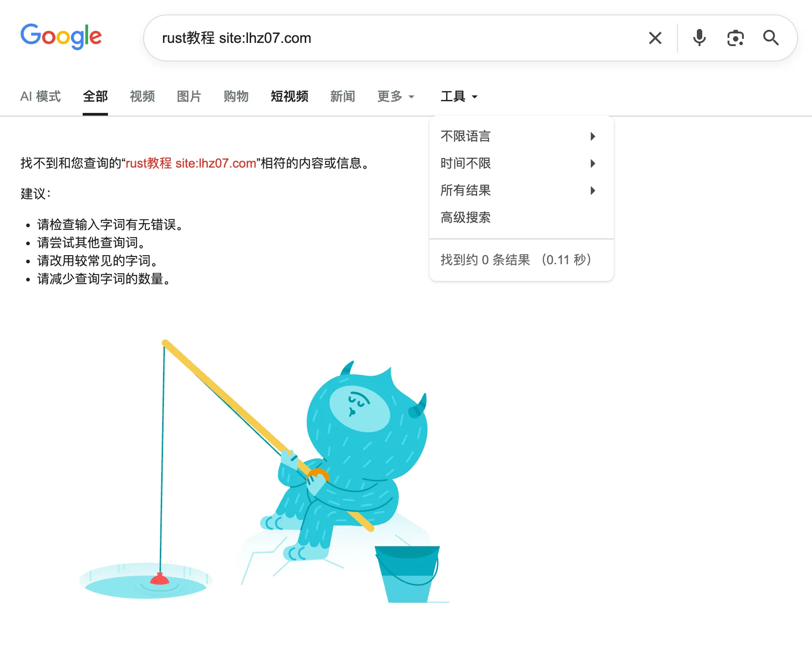Open the 更多 dropdown

point(396,96)
